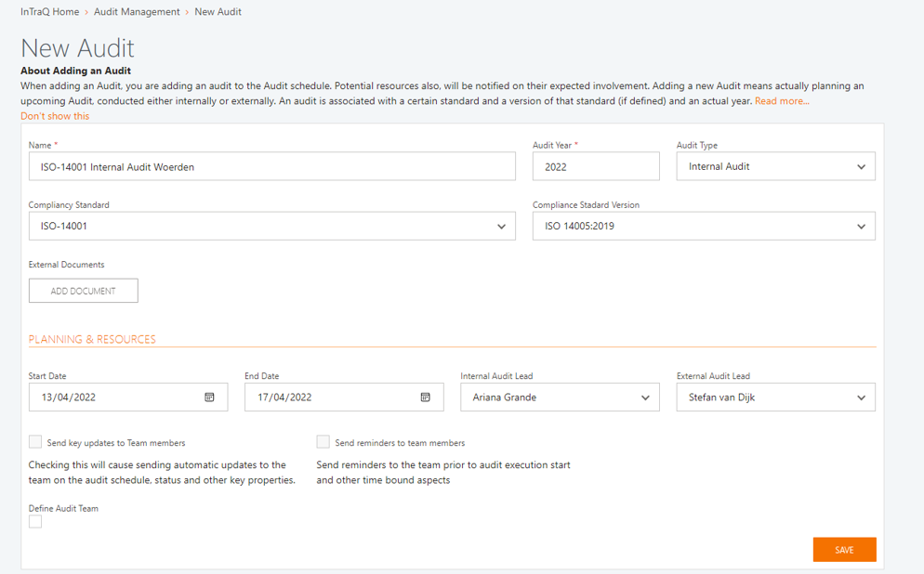Focus the Audit Year input field

pos(596,167)
